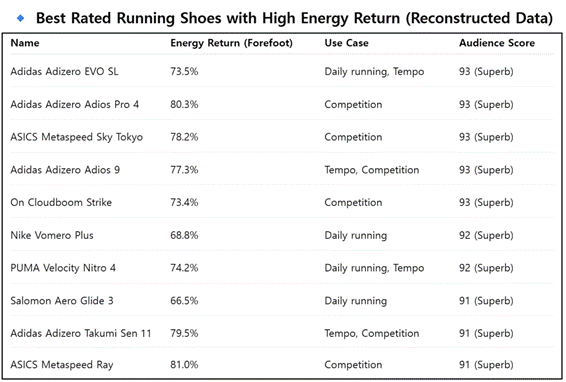Click the table title heading text

pos(294,18)
